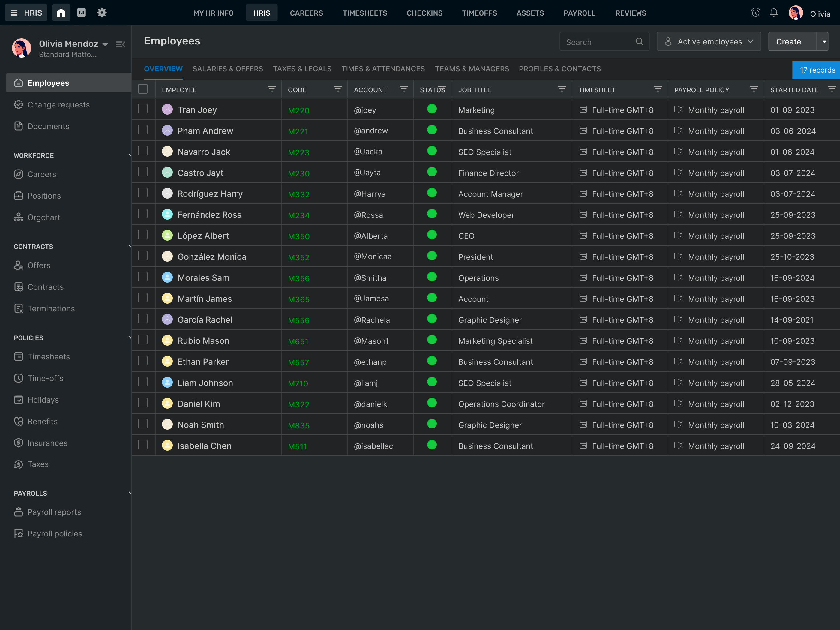The height and width of the screenshot is (630, 840).
Task: Open the notifications bell
Action: 773,13
